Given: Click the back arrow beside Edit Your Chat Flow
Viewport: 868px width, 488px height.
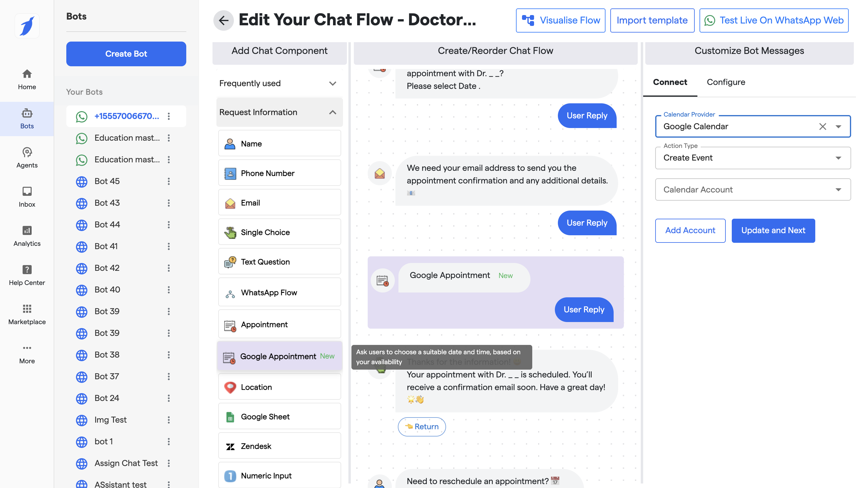Looking at the screenshot, I should point(223,20).
